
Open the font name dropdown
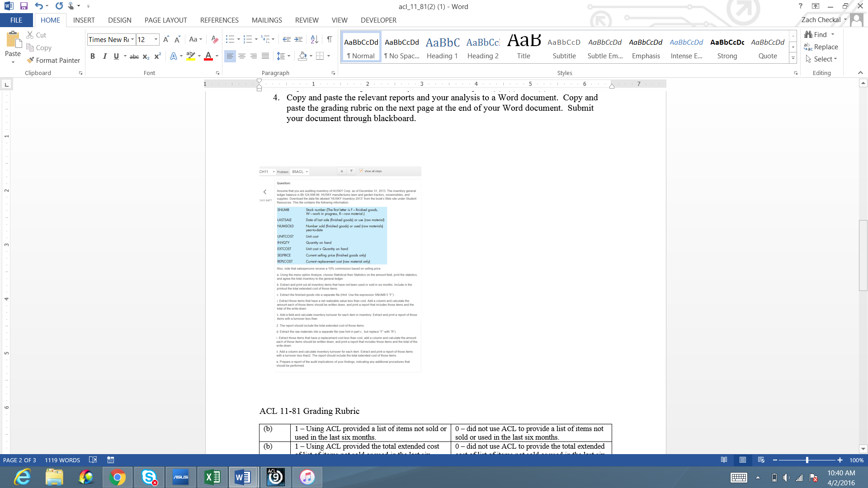point(132,40)
